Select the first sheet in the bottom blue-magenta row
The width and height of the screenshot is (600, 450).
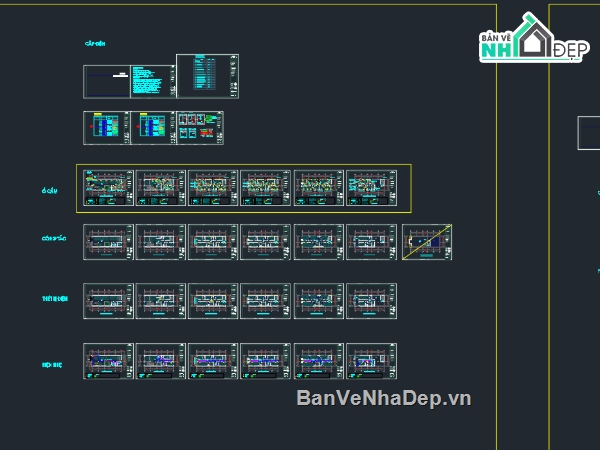107,361
